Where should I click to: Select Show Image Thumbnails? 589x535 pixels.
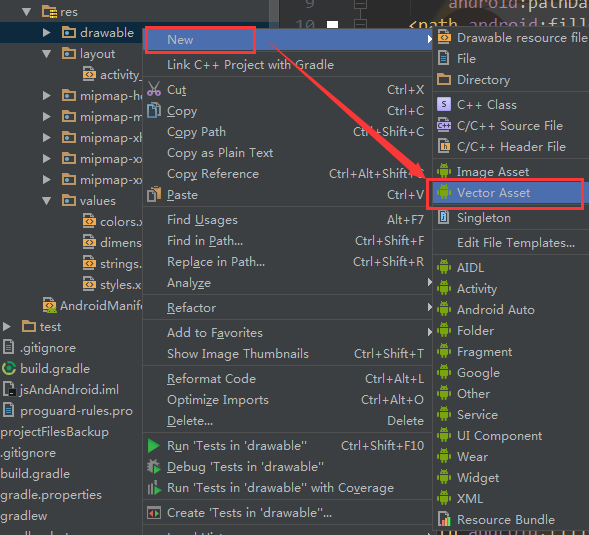click(288, 354)
